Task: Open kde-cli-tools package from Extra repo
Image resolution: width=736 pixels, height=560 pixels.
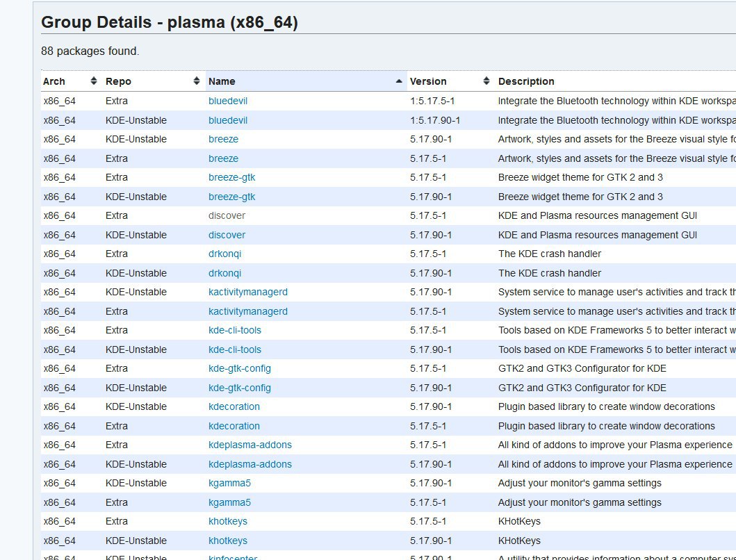Action: pyautogui.click(x=235, y=331)
